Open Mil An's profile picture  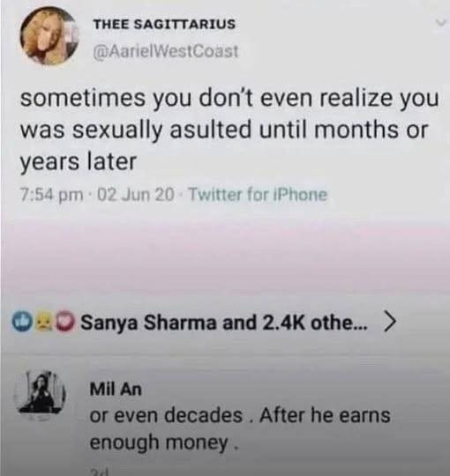coord(40,394)
